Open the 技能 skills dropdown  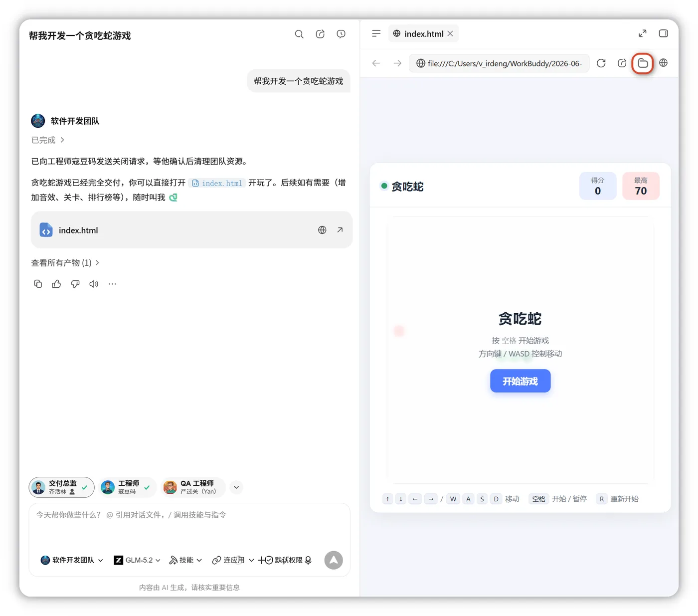(185, 560)
